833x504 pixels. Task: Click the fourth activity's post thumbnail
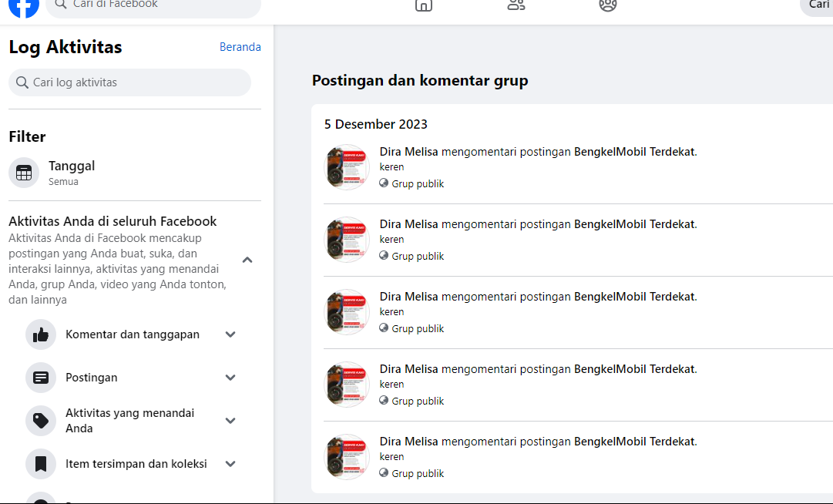pos(347,385)
